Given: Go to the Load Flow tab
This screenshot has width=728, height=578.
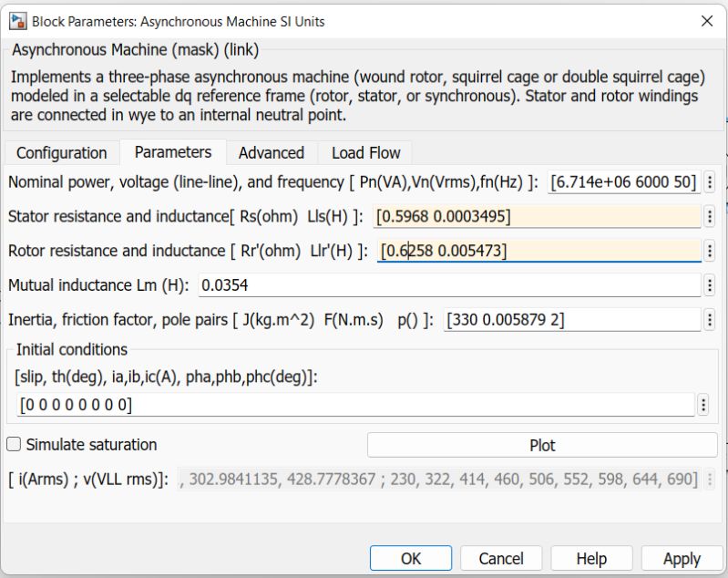Looking at the screenshot, I should point(366,153).
